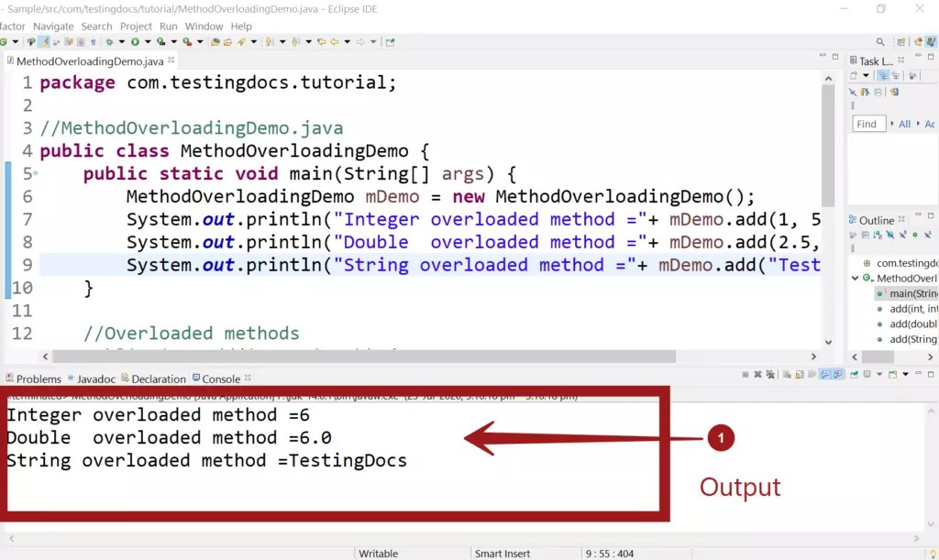This screenshot has height=560, width=939.
Task: Click the Pin Editor toolbar icon
Action: click(x=391, y=42)
